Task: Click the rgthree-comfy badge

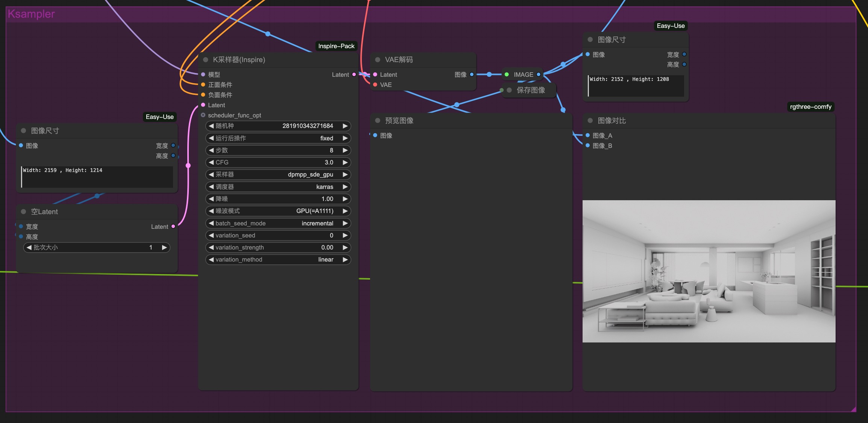Action: [810, 107]
